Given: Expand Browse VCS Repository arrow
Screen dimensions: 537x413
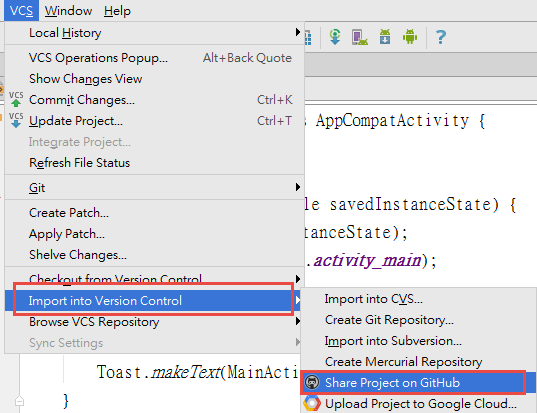Looking at the screenshot, I should (298, 321).
